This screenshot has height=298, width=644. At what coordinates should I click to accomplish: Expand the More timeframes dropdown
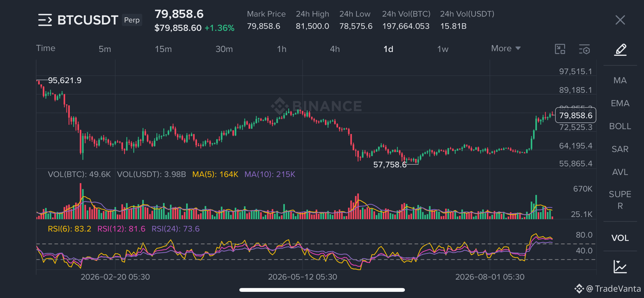[506, 49]
